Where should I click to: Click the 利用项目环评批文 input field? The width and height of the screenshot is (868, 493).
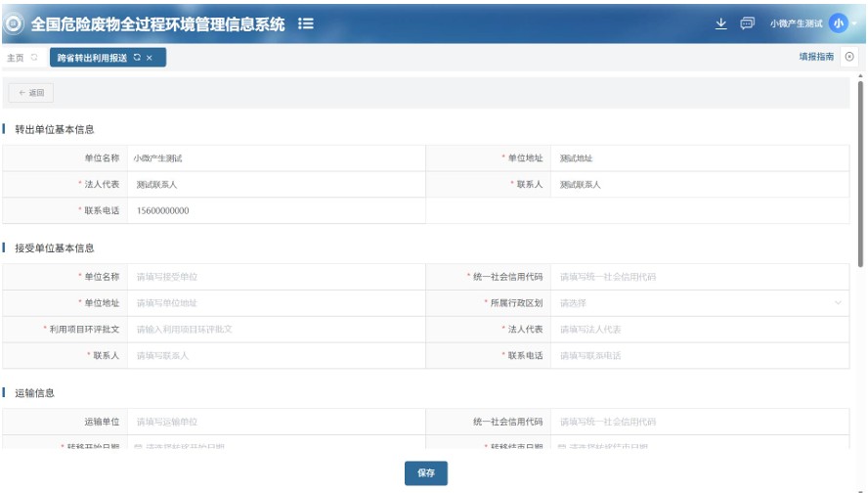(277, 329)
